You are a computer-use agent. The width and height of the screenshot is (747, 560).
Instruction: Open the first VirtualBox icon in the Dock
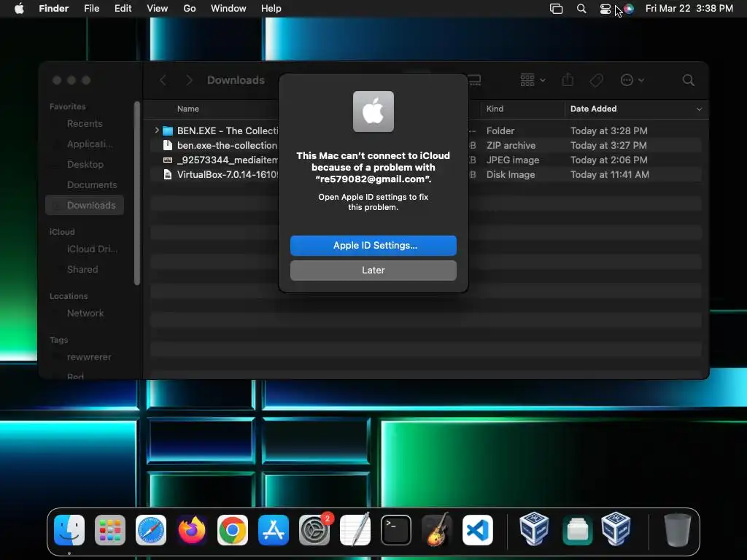tap(534, 529)
